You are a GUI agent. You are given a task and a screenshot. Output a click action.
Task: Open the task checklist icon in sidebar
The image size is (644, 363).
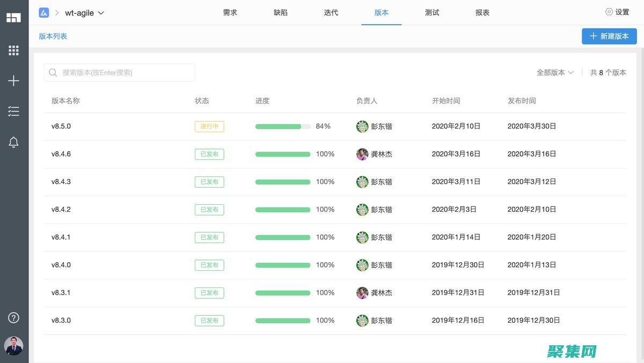[14, 112]
